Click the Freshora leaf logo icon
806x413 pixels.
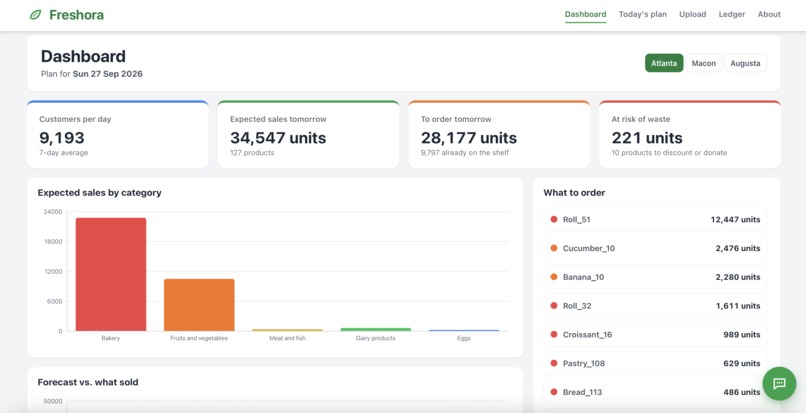(x=35, y=15)
